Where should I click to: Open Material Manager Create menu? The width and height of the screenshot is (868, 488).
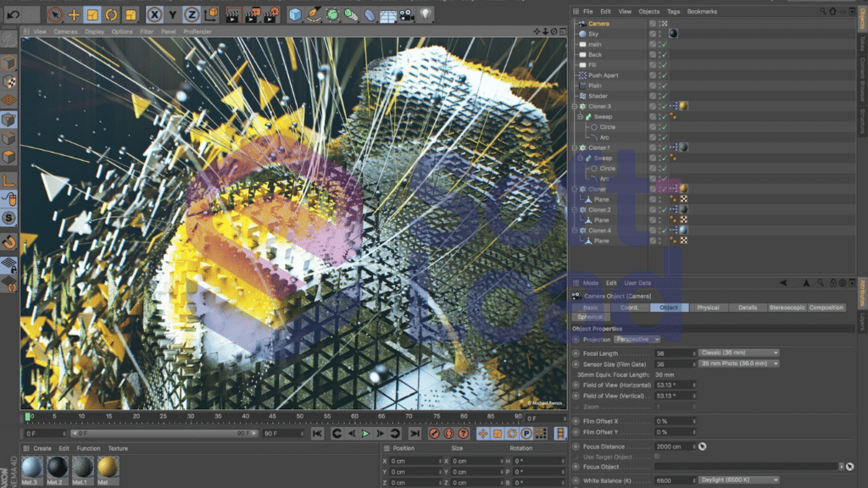click(x=42, y=449)
